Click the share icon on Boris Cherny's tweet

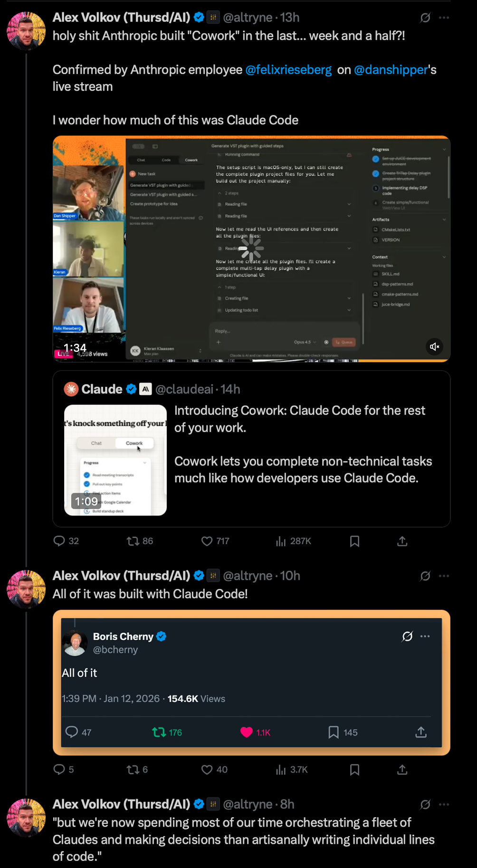click(421, 732)
